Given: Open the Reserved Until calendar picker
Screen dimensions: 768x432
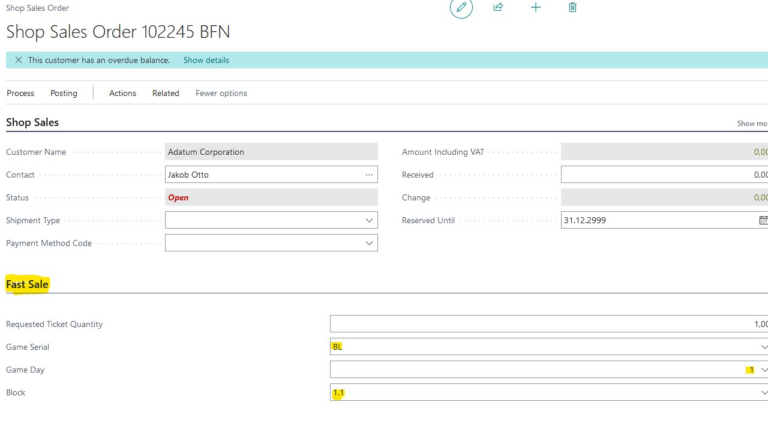Looking at the screenshot, I should click(x=763, y=220).
